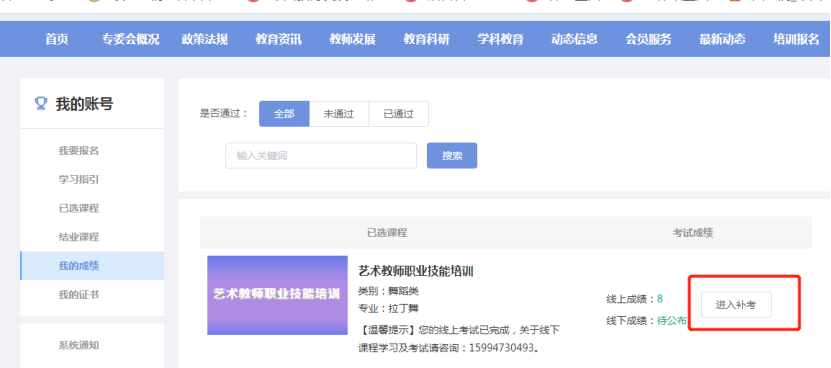
Task: Click the 考试成绩 column header
Action: click(693, 233)
